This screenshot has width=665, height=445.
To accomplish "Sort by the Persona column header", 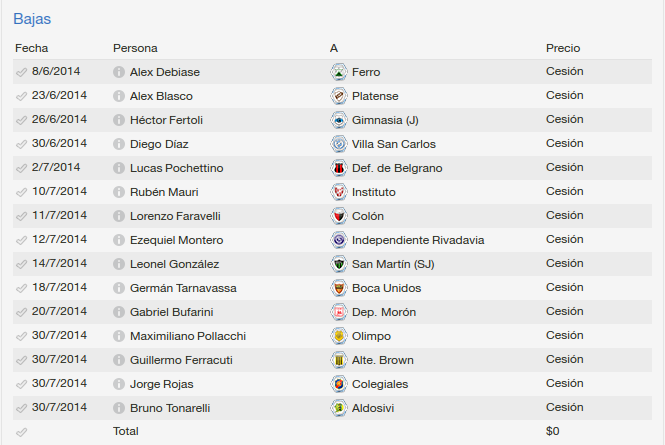I will (135, 48).
